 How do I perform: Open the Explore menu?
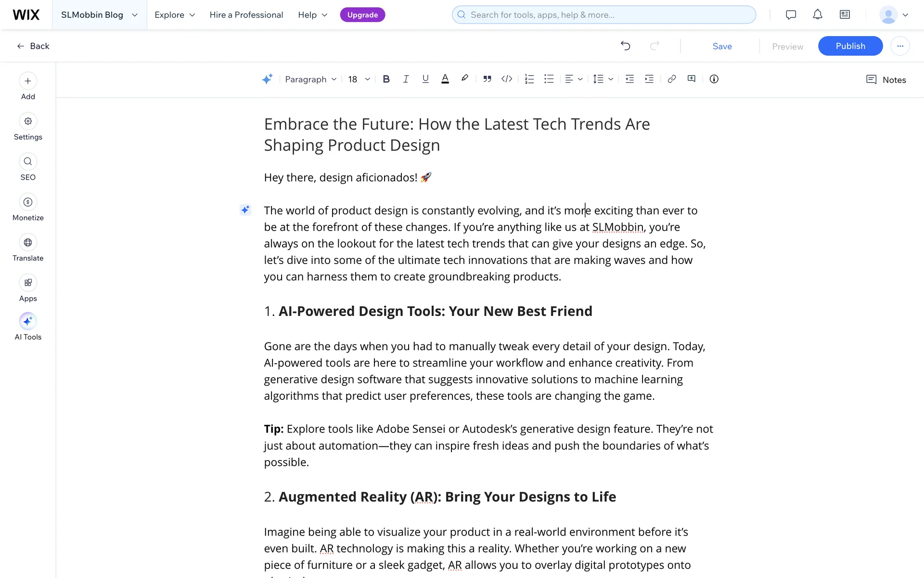click(x=175, y=15)
